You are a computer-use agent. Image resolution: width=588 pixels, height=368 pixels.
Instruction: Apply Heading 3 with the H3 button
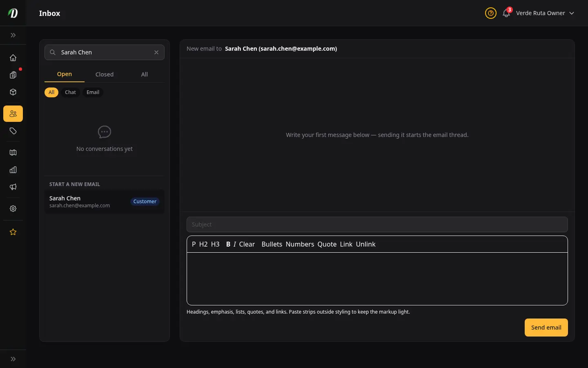(215, 244)
